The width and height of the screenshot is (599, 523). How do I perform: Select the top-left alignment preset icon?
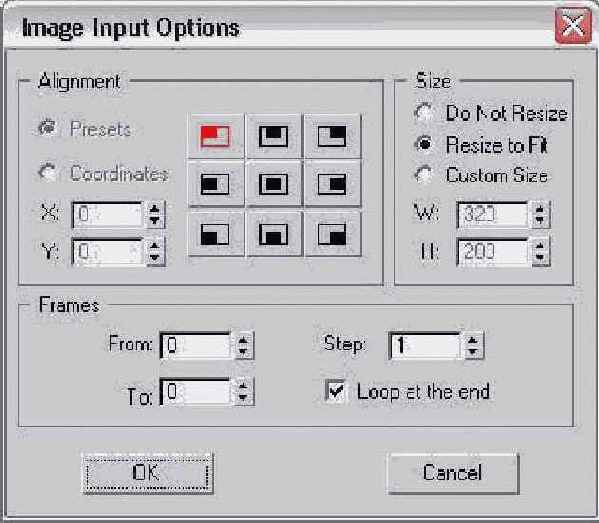point(216,136)
